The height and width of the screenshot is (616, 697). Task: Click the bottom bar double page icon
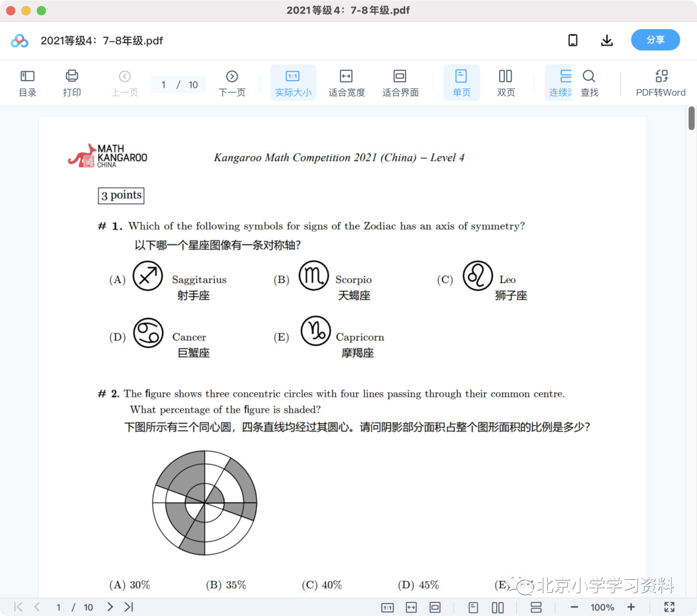pyautogui.click(x=498, y=607)
